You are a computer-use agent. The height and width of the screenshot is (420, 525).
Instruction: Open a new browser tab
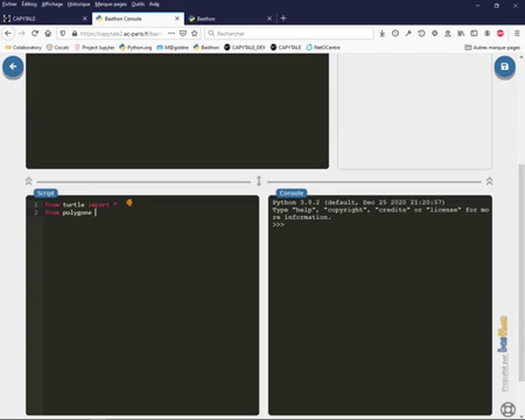pos(283,19)
